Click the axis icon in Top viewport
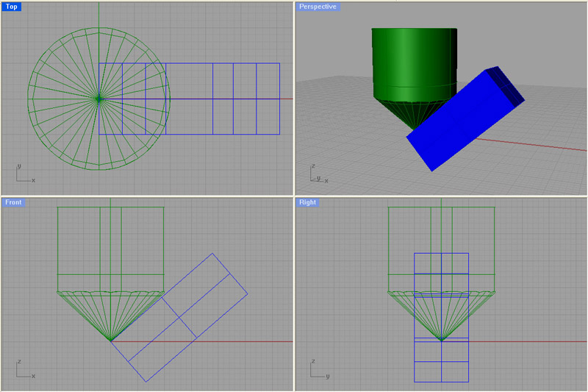Viewport: 588px width, 392px height. (25, 174)
